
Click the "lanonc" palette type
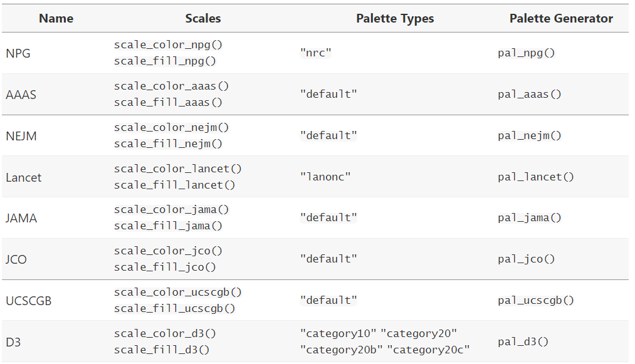[325, 177]
